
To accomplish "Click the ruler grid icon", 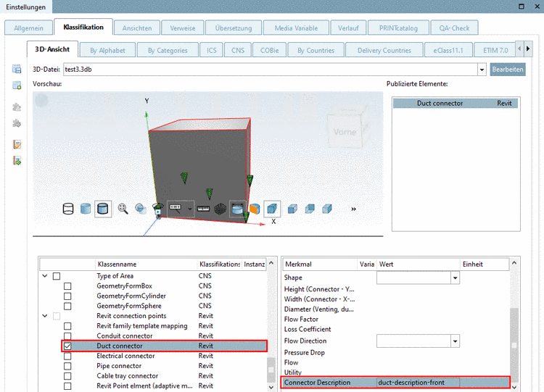I will coord(203,209).
